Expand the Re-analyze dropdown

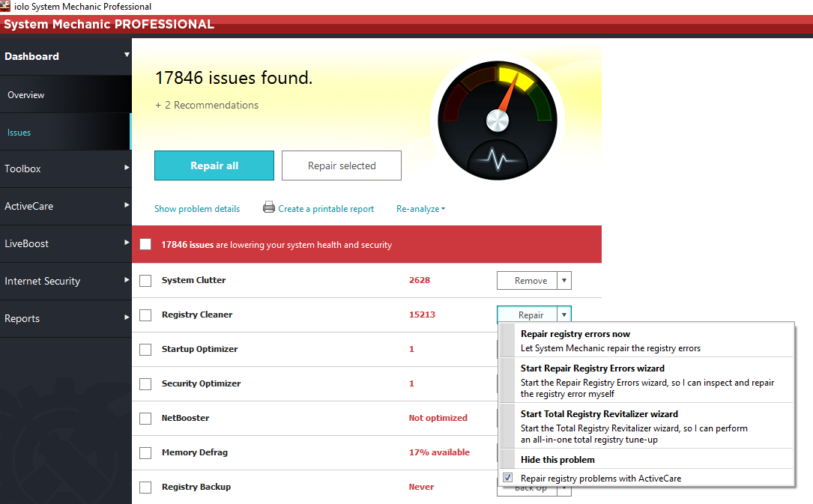click(420, 209)
